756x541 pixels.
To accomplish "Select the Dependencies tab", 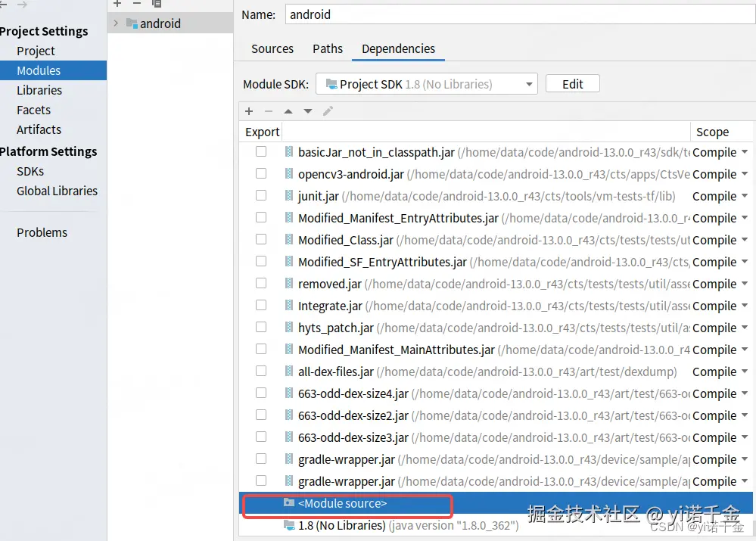I will click(x=398, y=48).
